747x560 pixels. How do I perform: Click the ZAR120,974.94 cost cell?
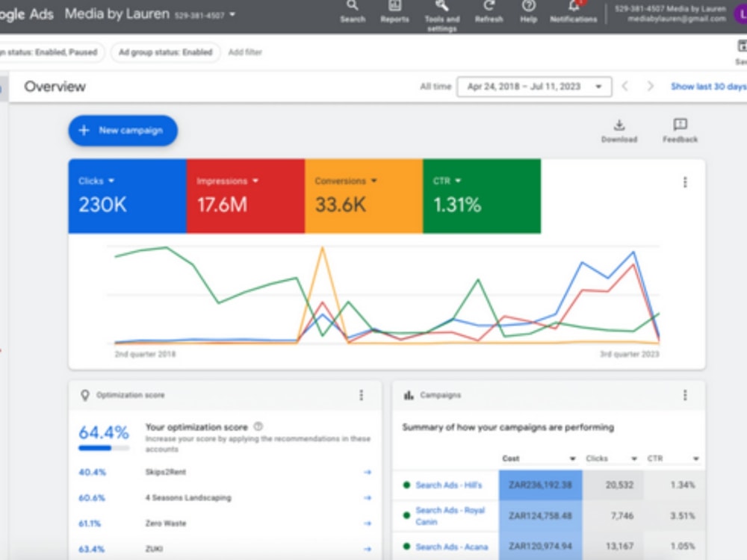click(540, 546)
